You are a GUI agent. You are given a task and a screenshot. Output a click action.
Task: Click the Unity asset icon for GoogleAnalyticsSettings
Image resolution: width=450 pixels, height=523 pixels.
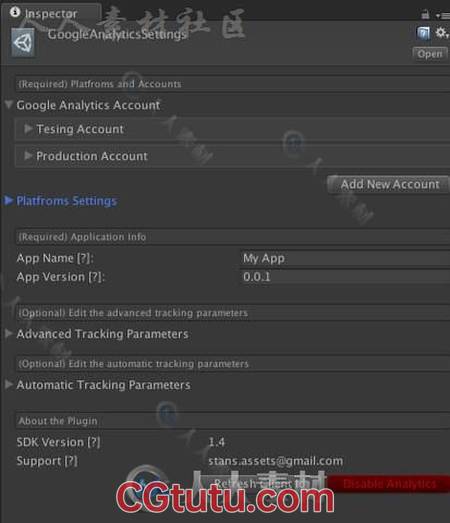(23, 42)
